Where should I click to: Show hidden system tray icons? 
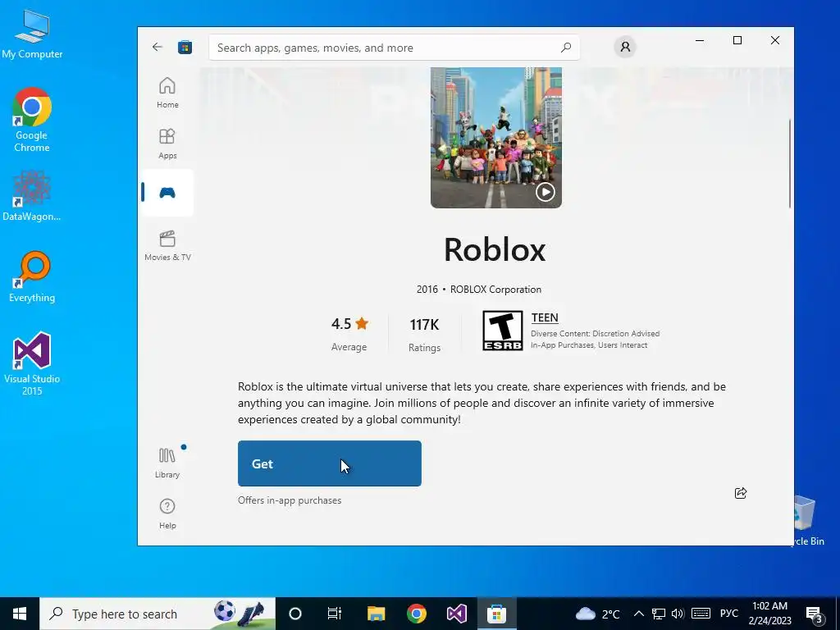coord(638,614)
